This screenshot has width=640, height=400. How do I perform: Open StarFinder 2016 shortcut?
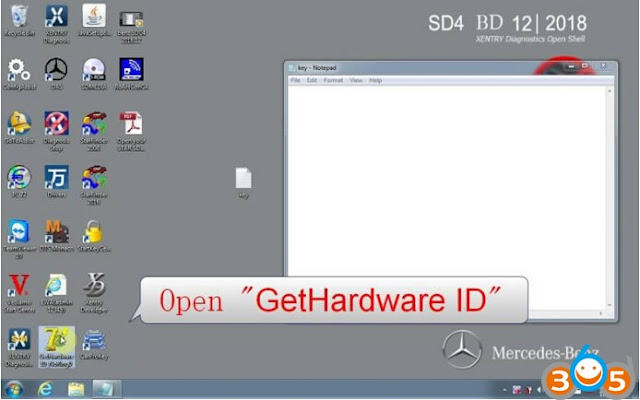coord(94,185)
